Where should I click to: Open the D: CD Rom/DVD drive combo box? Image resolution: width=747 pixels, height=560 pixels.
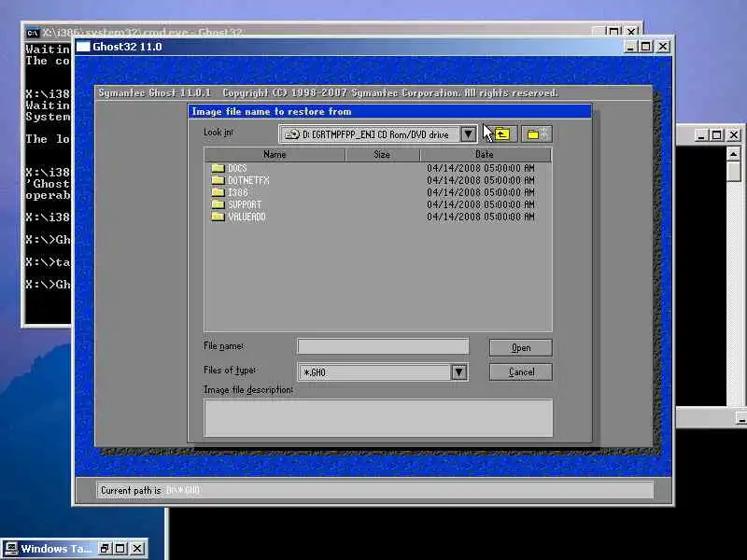point(377,134)
